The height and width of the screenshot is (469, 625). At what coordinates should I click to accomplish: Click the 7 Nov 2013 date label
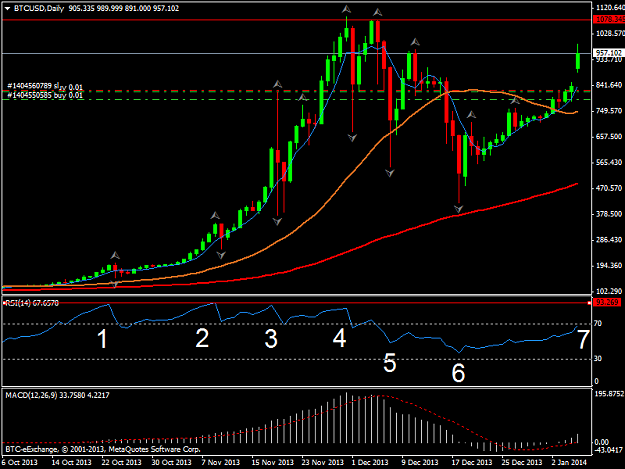220,462
